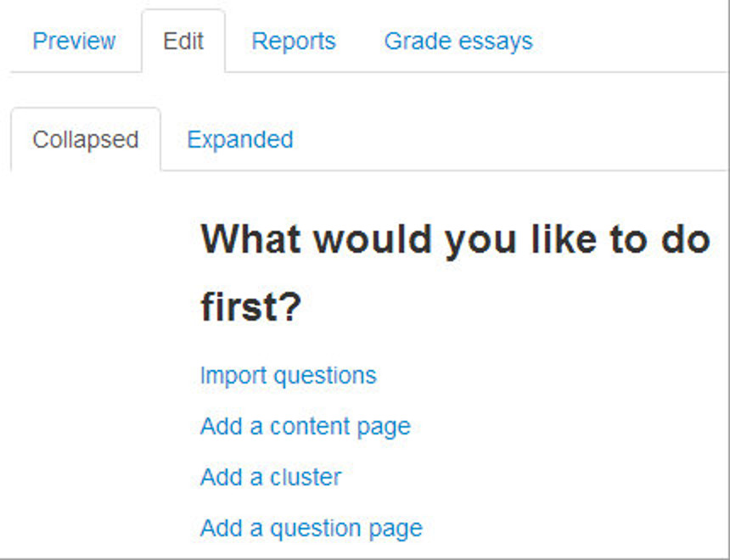Select the Edit tab
The image size is (730, 560).
183,41
